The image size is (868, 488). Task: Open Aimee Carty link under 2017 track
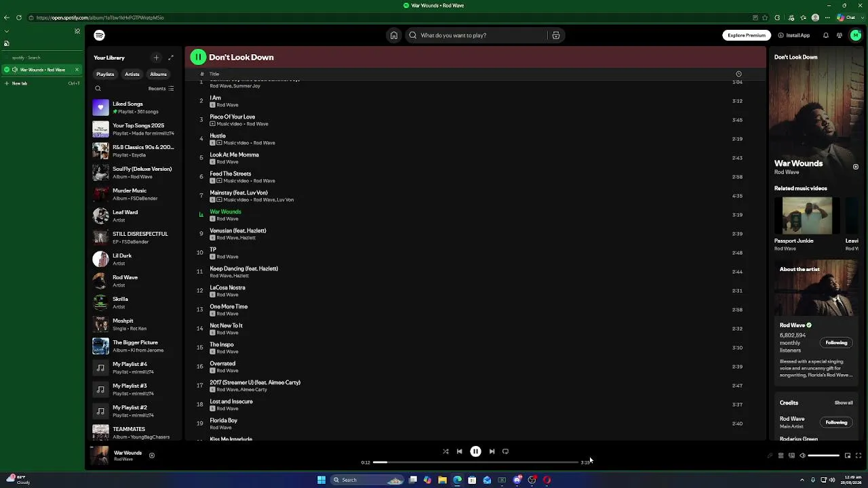[254, 390]
